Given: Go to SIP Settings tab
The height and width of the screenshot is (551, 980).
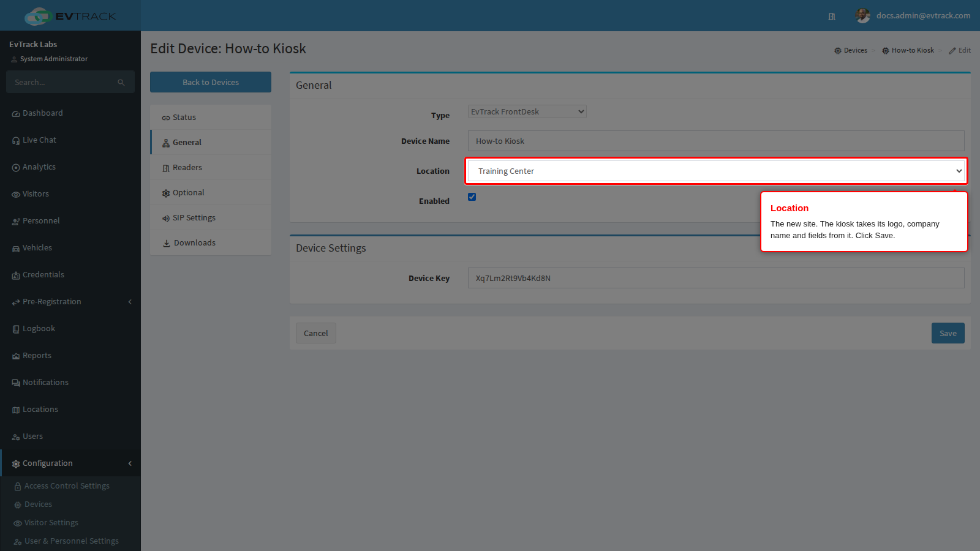Looking at the screenshot, I should [x=211, y=218].
